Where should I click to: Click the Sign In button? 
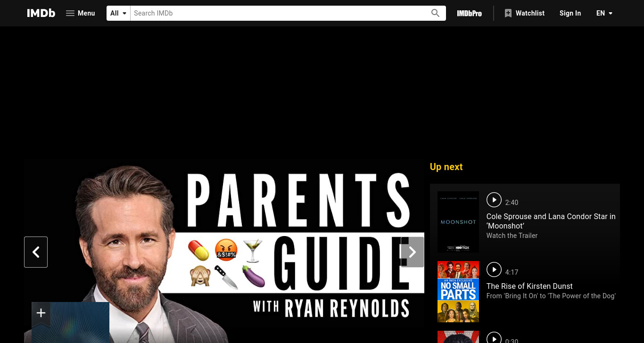570,13
